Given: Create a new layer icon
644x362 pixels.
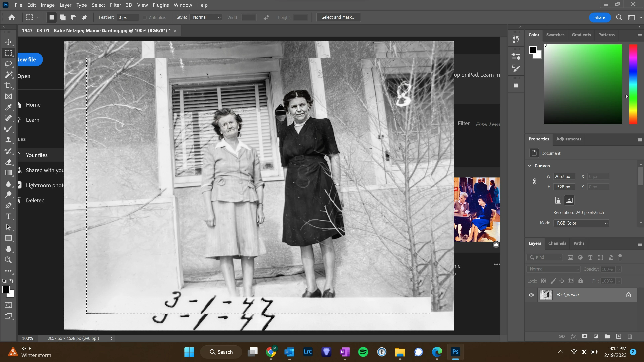Looking at the screenshot, I should (x=618, y=336).
